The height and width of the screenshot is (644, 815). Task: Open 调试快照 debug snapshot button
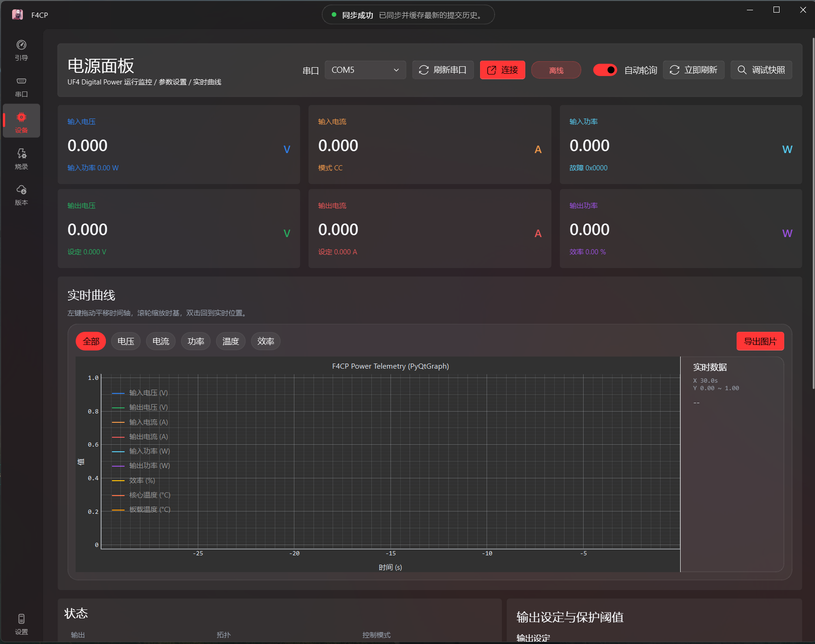pyautogui.click(x=761, y=70)
